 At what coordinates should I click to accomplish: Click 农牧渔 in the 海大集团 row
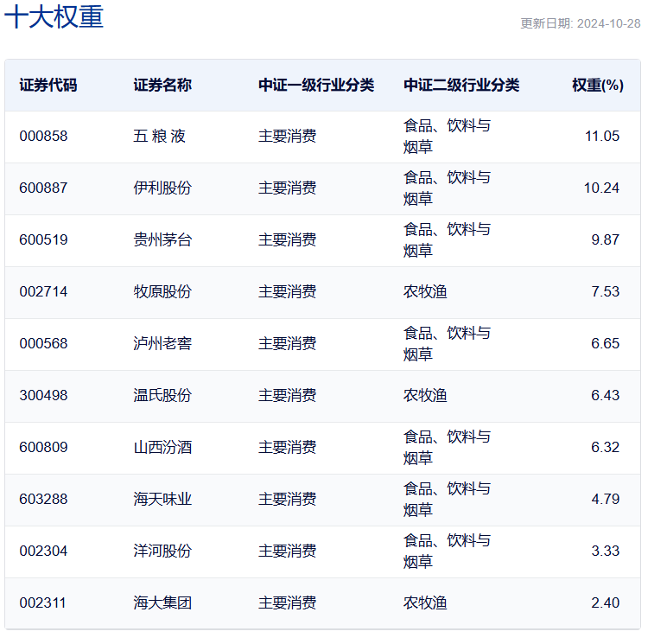(425, 603)
